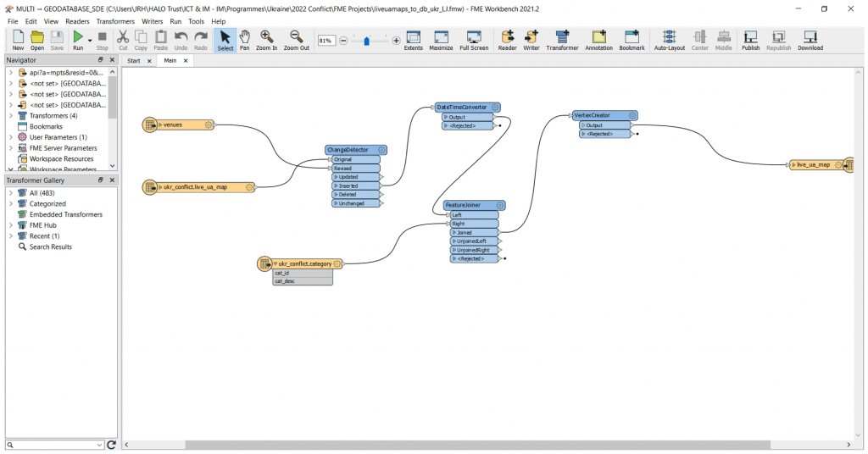Expand Transformers (4) in Navigator

[10, 115]
